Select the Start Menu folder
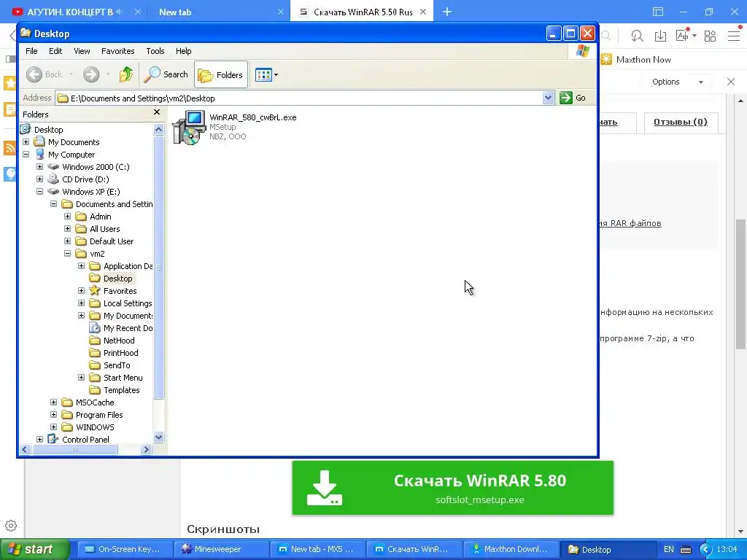Viewport: 747px width, 560px height. 123,378
